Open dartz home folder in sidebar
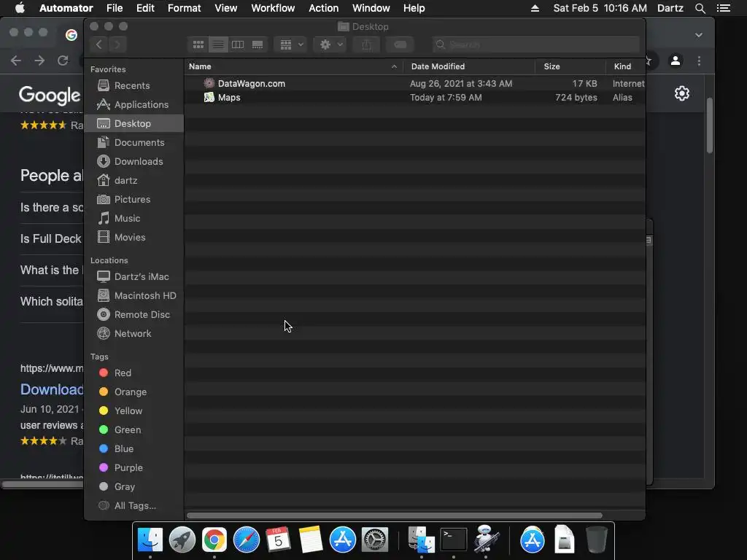The height and width of the screenshot is (560, 747). (x=133, y=181)
